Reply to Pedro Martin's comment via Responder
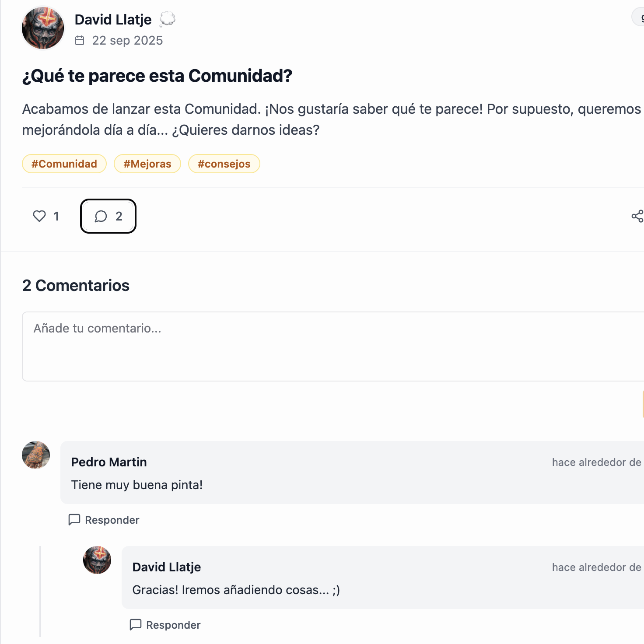644x644 pixels. (x=104, y=520)
